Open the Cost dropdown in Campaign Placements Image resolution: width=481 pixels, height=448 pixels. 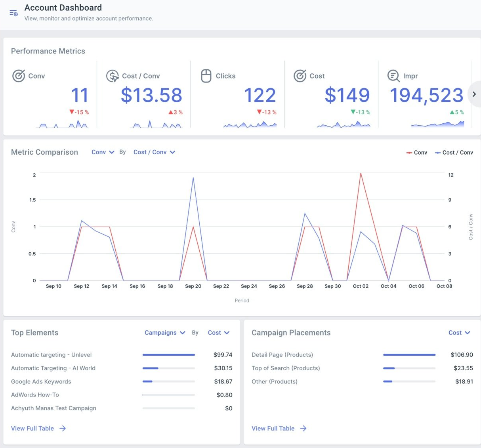pos(459,333)
